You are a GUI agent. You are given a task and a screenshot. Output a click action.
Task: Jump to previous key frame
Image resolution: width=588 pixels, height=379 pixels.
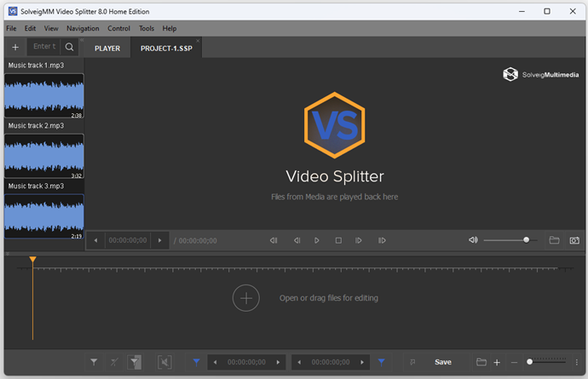pos(274,240)
